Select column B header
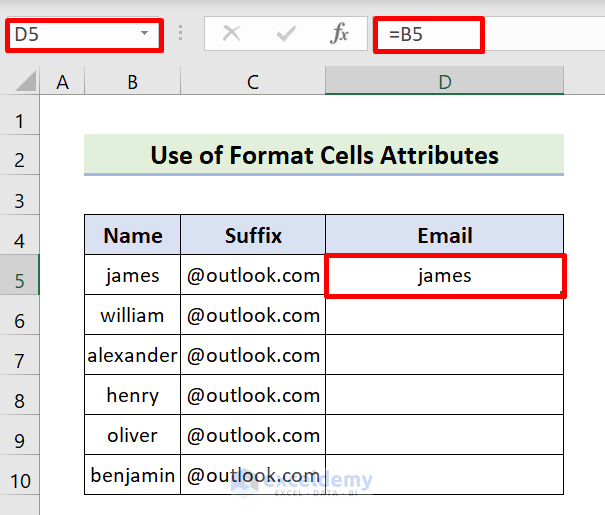This screenshot has width=605, height=515. [132, 83]
